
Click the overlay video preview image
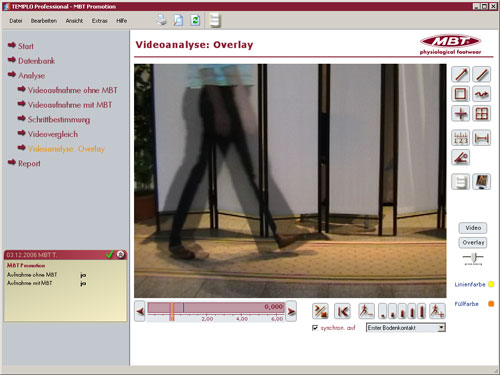click(290, 181)
